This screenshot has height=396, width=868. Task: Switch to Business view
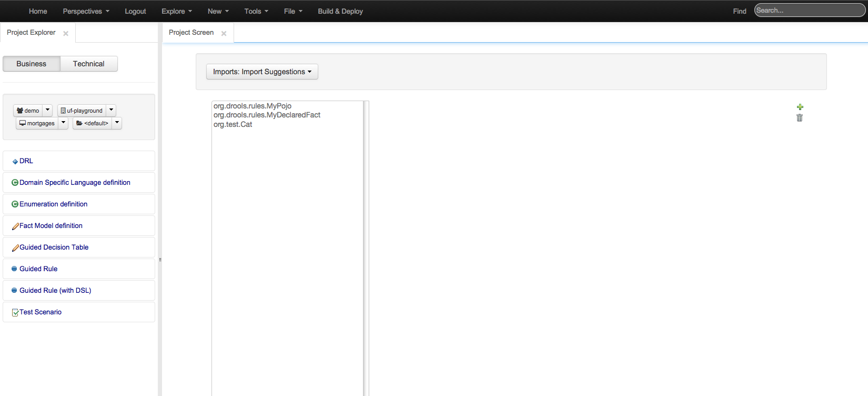tap(32, 64)
